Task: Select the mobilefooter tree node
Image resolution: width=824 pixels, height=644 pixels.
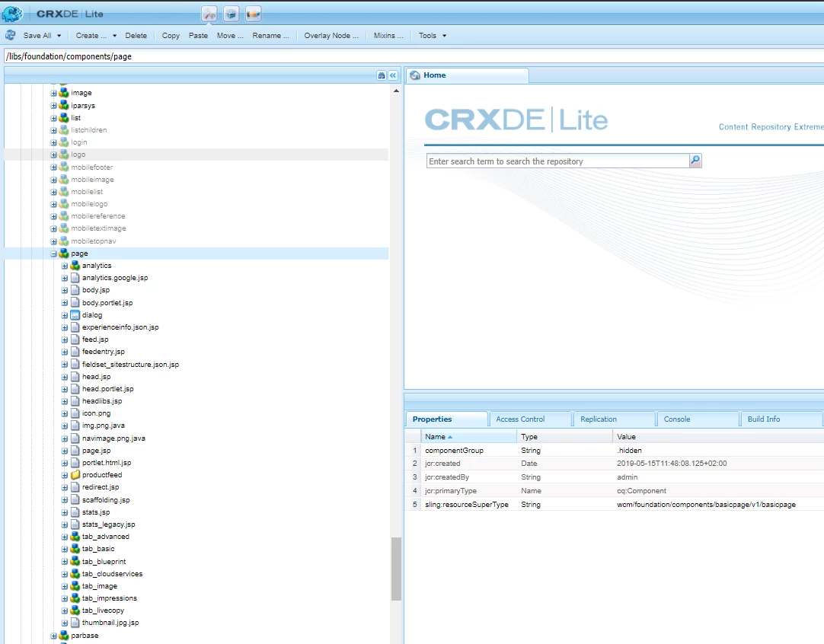Action: [x=92, y=167]
